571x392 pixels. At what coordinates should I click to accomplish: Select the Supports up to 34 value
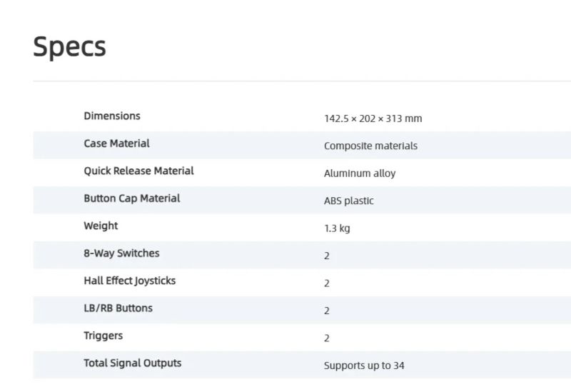pos(364,366)
